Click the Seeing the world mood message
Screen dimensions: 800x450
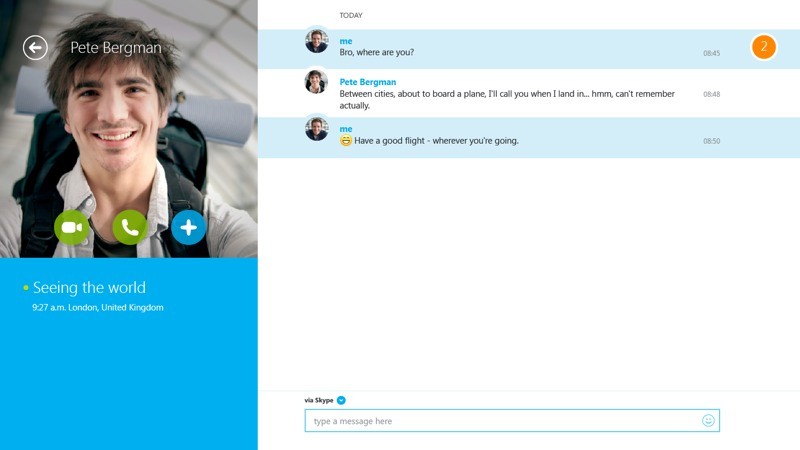tap(89, 288)
